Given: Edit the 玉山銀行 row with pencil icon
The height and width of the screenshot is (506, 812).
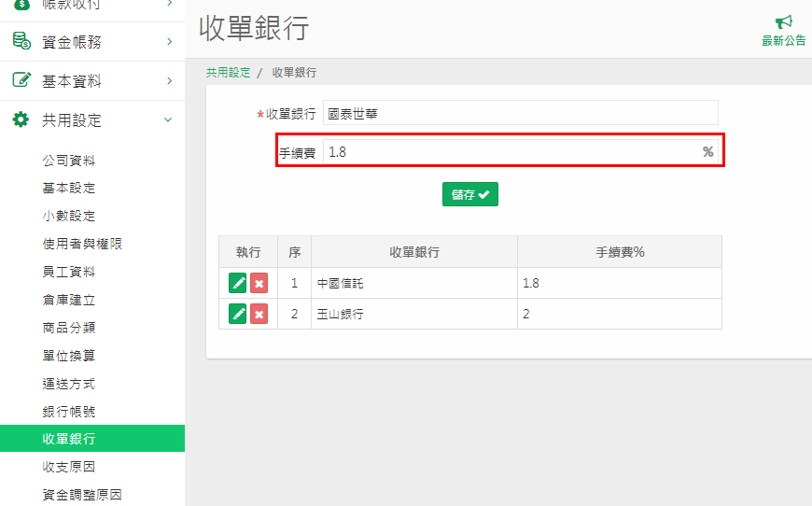Looking at the screenshot, I should pos(238,314).
